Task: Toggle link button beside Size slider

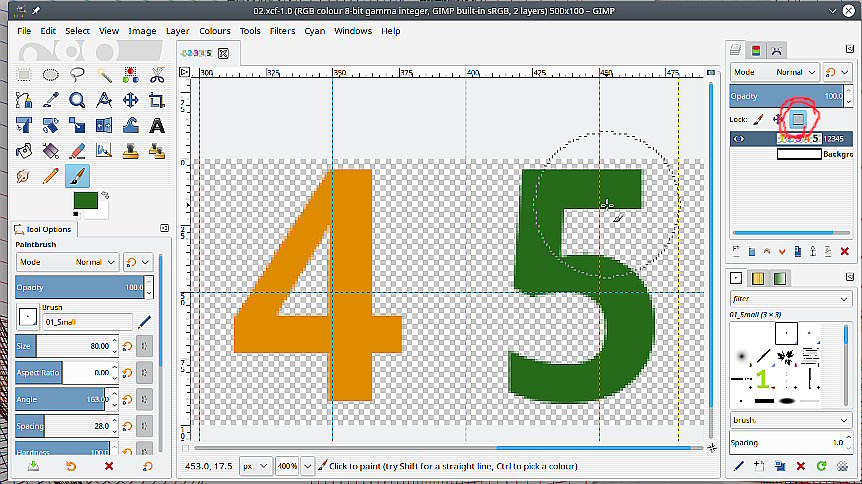Action: [145, 346]
